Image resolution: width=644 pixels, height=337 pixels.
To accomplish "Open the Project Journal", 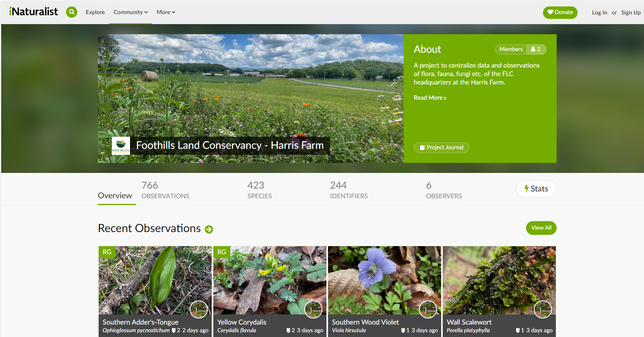I will tap(441, 148).
